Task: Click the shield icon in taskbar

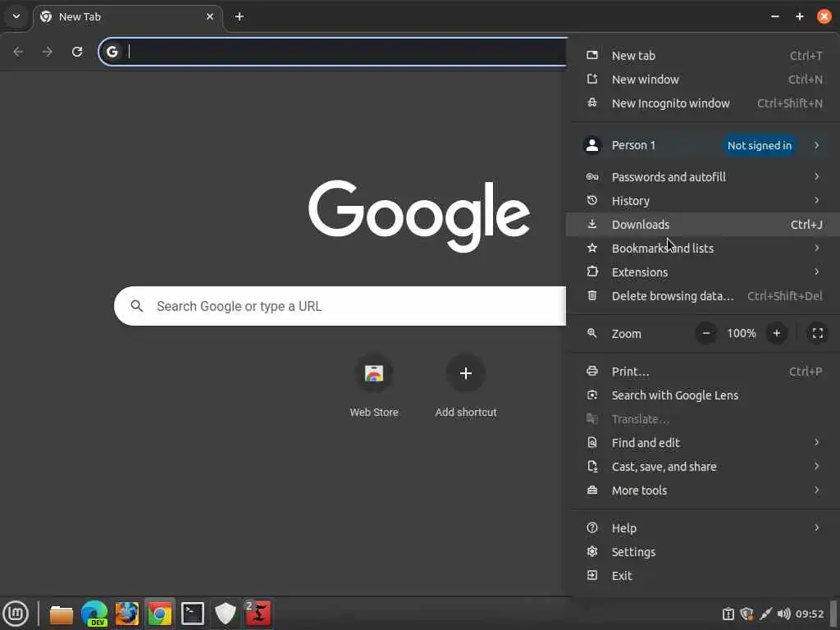Action: coord(226,614)
